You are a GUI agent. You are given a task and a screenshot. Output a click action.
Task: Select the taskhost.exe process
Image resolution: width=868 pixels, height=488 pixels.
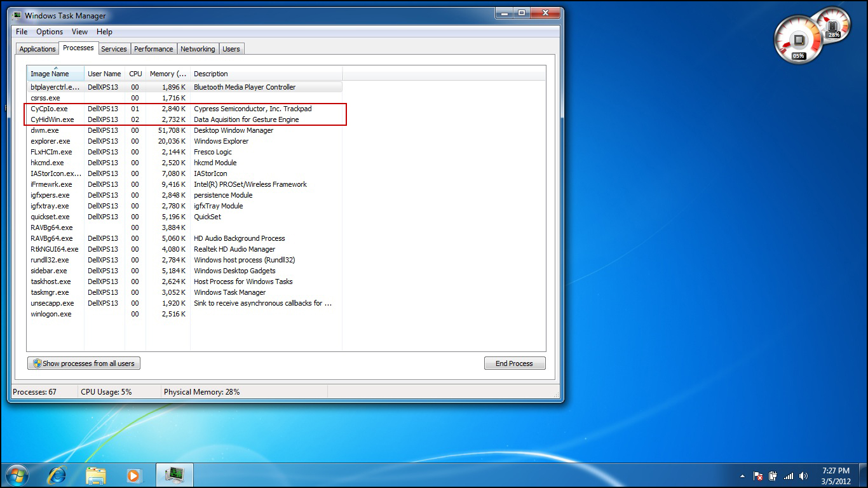185,281
